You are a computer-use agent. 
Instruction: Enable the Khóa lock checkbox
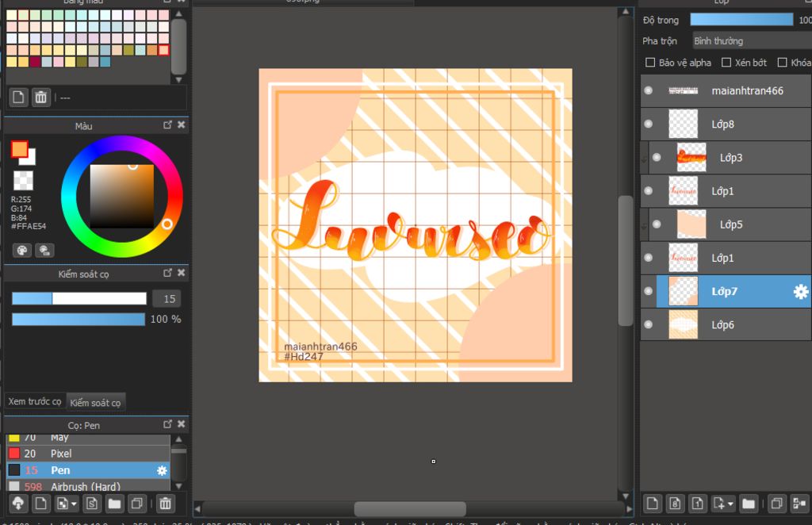click(x=783, y=63)
